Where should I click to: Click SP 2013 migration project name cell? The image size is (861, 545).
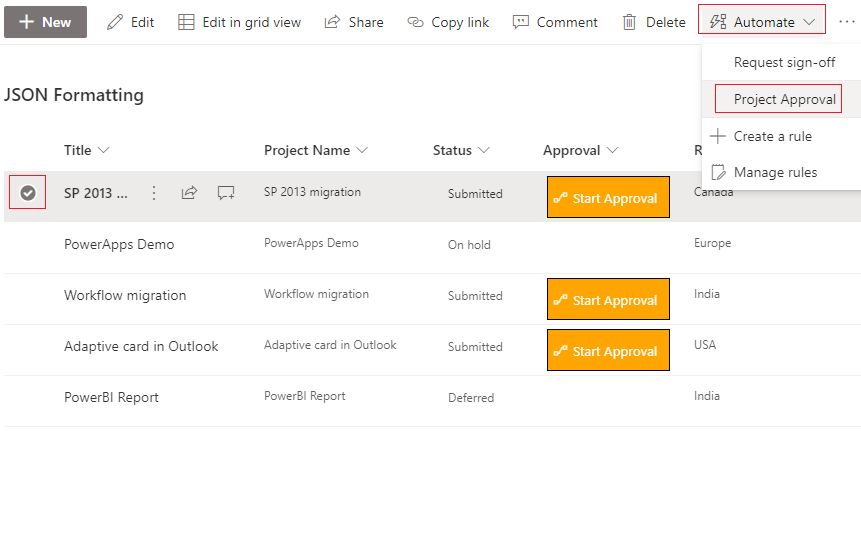point(312,192)
